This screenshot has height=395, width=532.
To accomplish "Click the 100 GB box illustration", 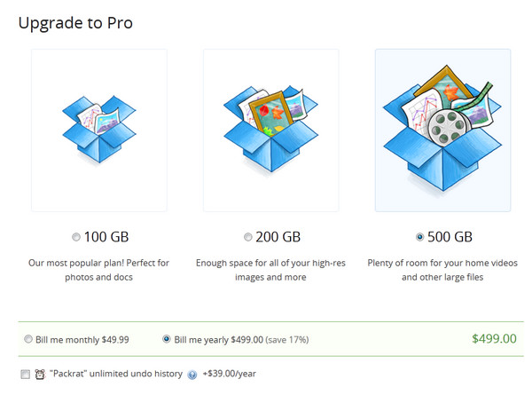I will click(99, 130).
